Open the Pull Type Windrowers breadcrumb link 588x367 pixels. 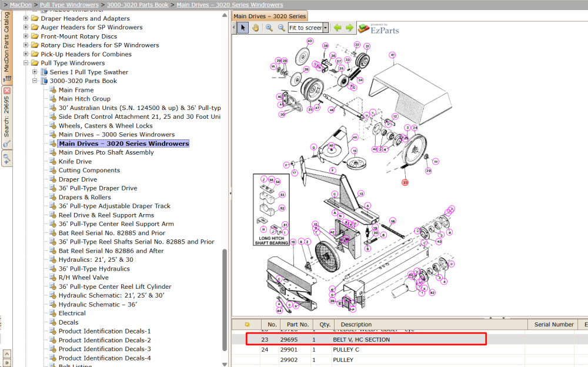69,5
